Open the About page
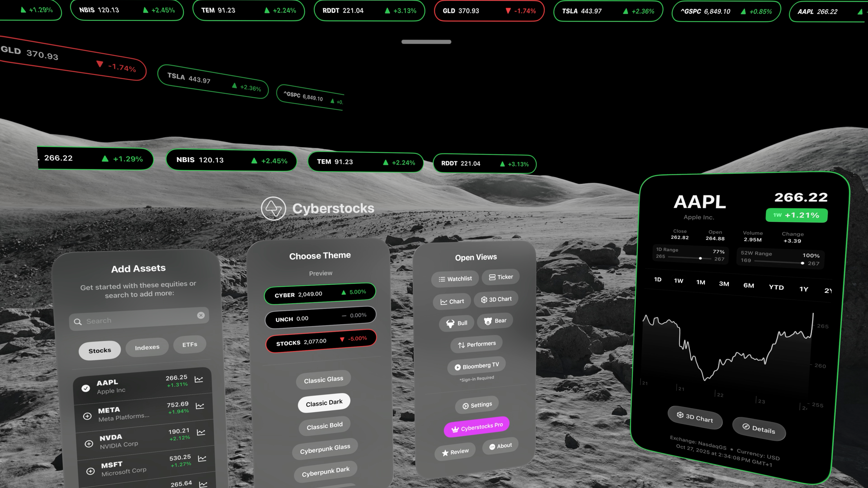The width and height of the screenshot is (868, 488). pyautogui.click(x=500, y=446)
